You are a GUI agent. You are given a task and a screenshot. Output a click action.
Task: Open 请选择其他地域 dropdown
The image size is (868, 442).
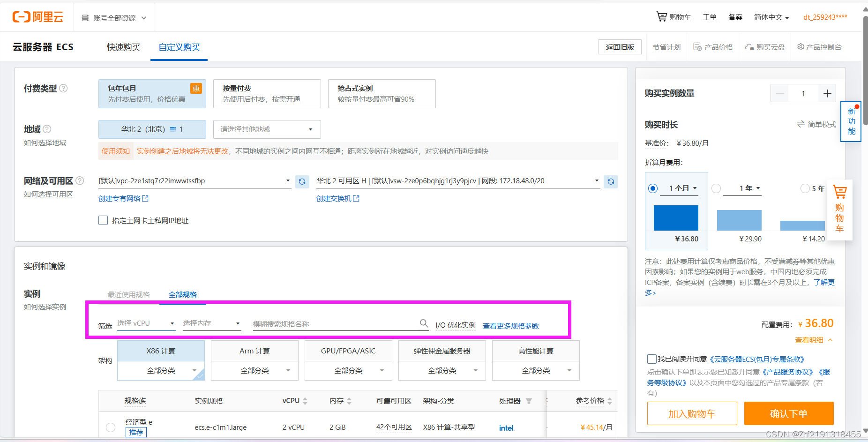(267, 129)
